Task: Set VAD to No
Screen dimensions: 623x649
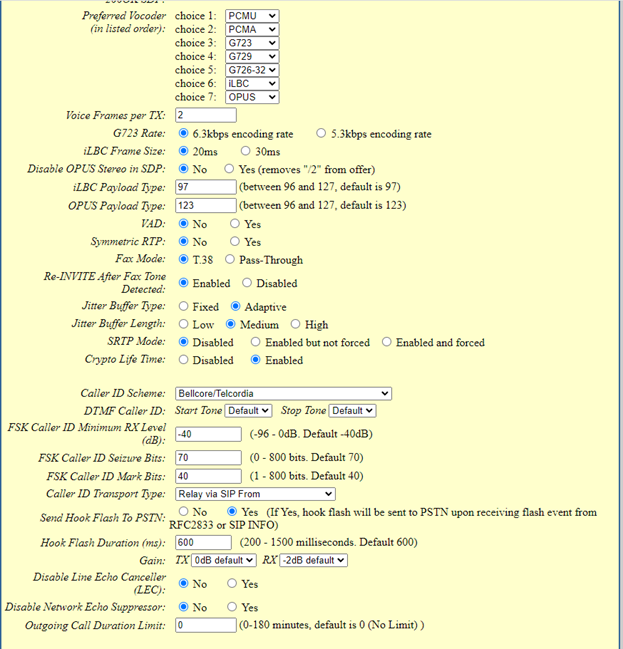Action: point(183,224)
